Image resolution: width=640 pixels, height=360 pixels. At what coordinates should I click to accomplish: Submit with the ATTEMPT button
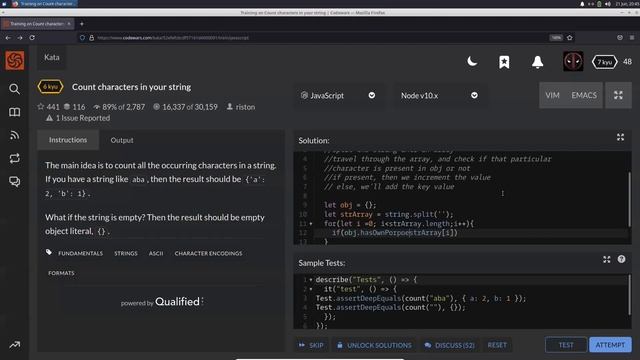click(x=610, y=345)
